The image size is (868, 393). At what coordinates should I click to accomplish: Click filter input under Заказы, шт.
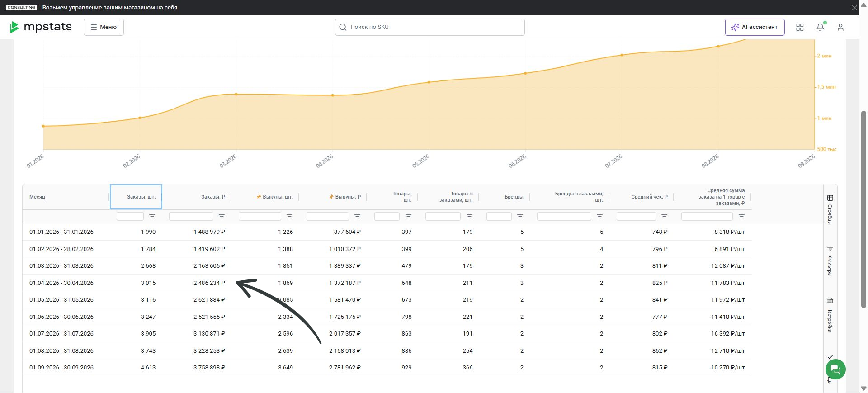tap(130, 217)
